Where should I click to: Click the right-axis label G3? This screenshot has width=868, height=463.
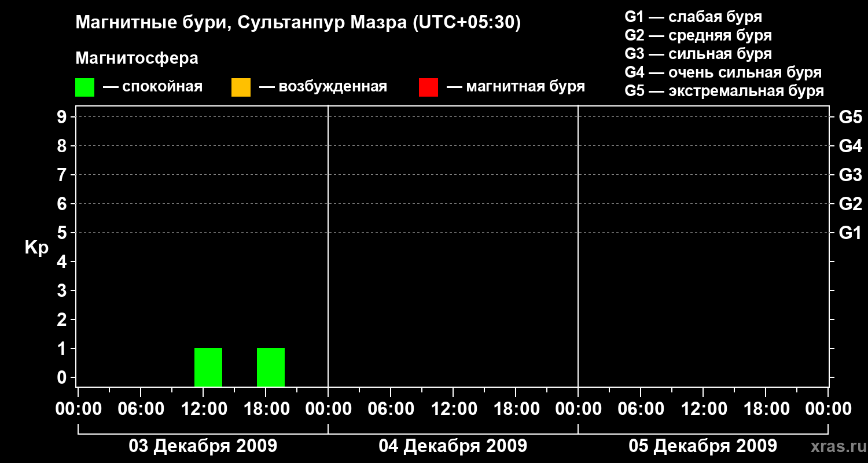tap(851, 175)
